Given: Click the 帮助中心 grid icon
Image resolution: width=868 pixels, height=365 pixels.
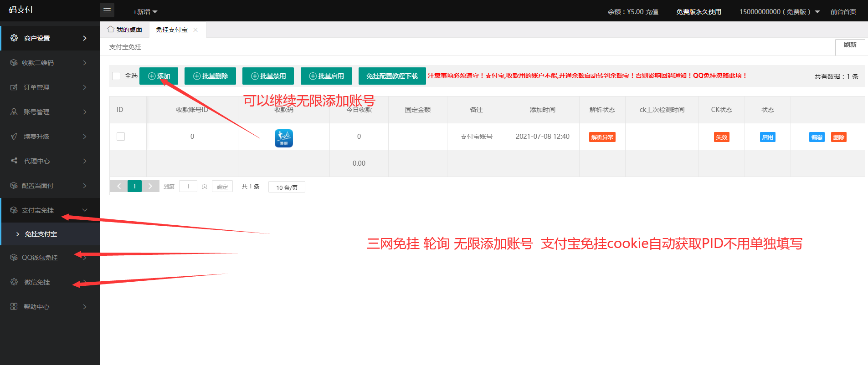Looking at the screenshot, I should [x=14, y=307].
